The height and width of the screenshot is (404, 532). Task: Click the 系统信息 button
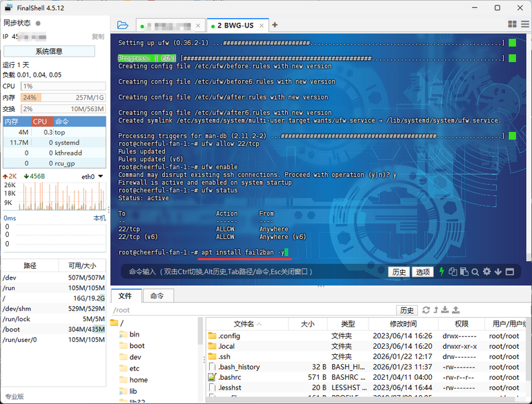pyautogui.click(x=48, y=51)
